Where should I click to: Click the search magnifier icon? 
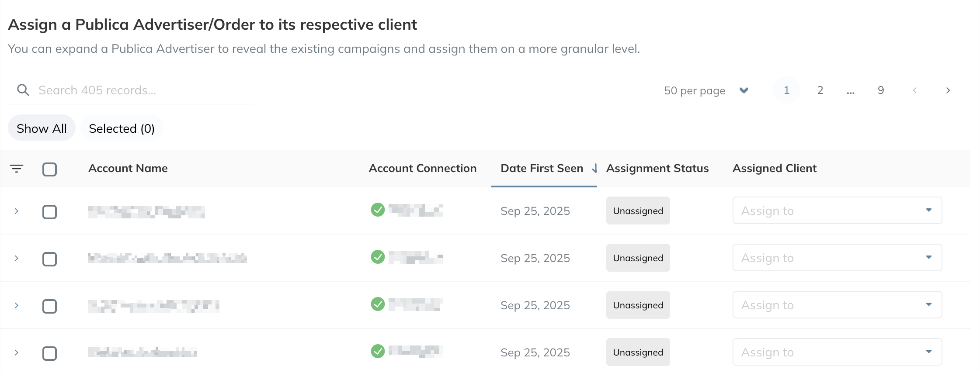coord(23,90)
